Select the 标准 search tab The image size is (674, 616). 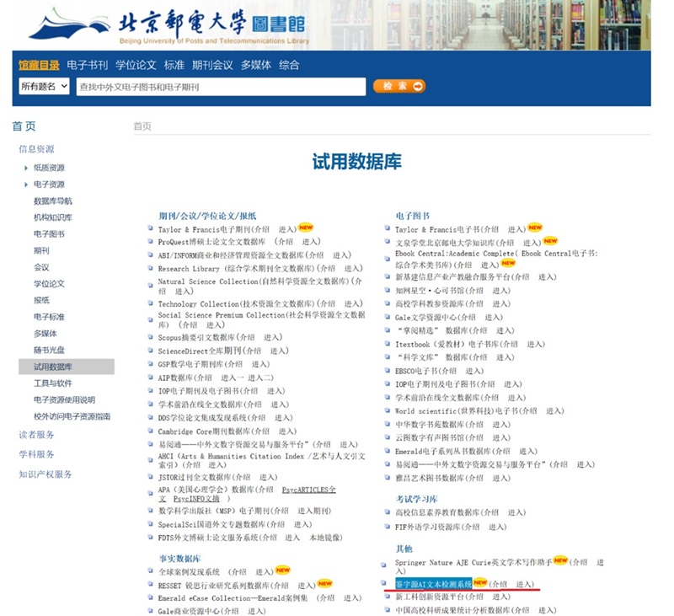[174, 65]
